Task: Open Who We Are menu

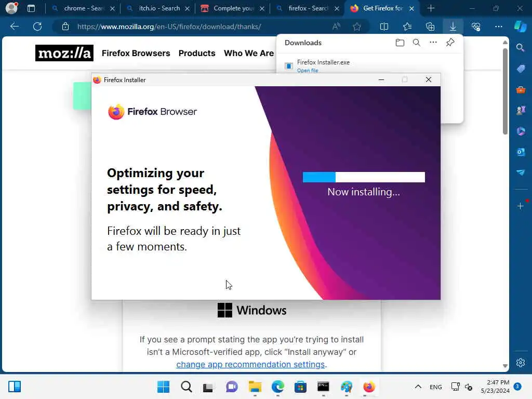Action: pyautogui.click(x=249, y=54)
